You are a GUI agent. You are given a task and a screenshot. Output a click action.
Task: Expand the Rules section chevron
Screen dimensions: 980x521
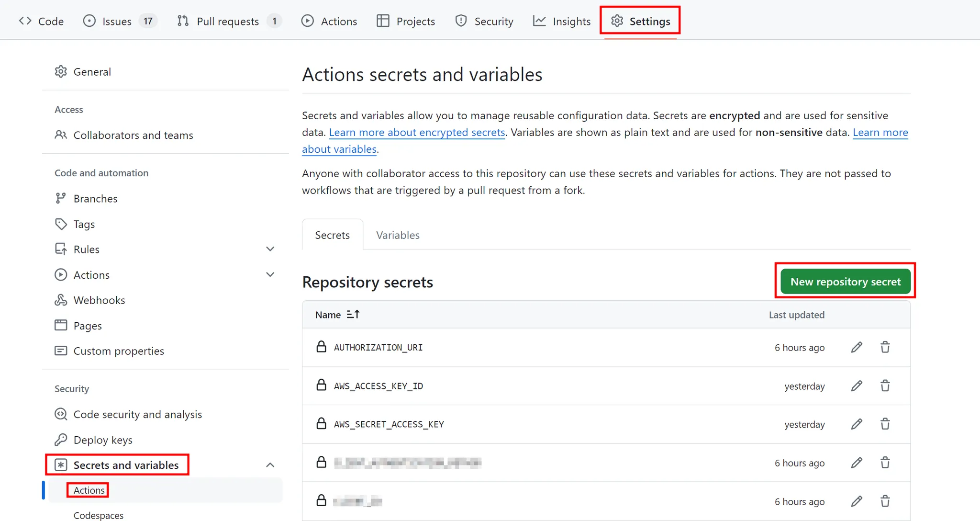(x=270, y=249)
